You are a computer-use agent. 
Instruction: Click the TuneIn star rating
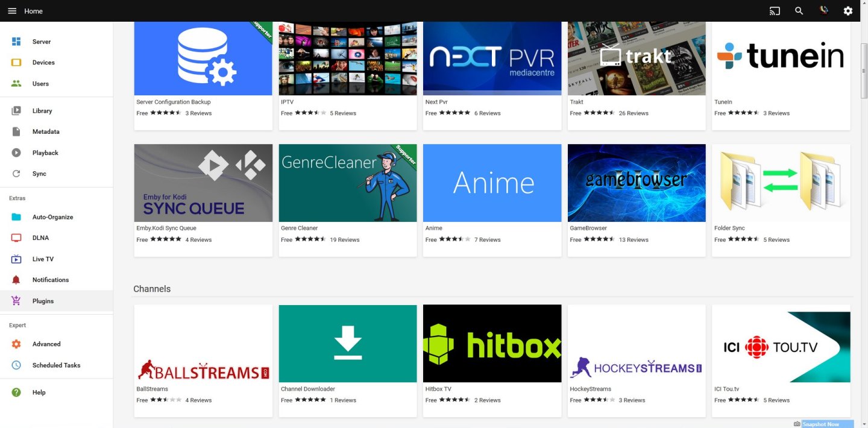point(744,113)
